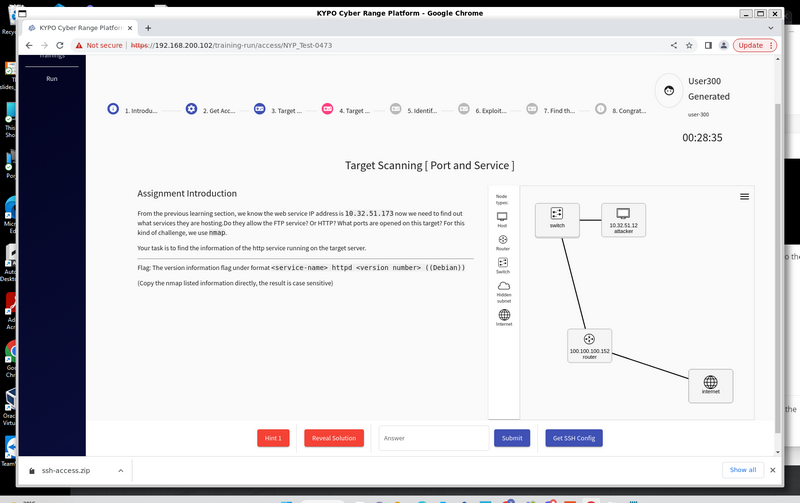Image resolution: width=800 pixels, height=503 pixels.
Task: Open the topology hamburger menu
Action: [x=744, y=197]
